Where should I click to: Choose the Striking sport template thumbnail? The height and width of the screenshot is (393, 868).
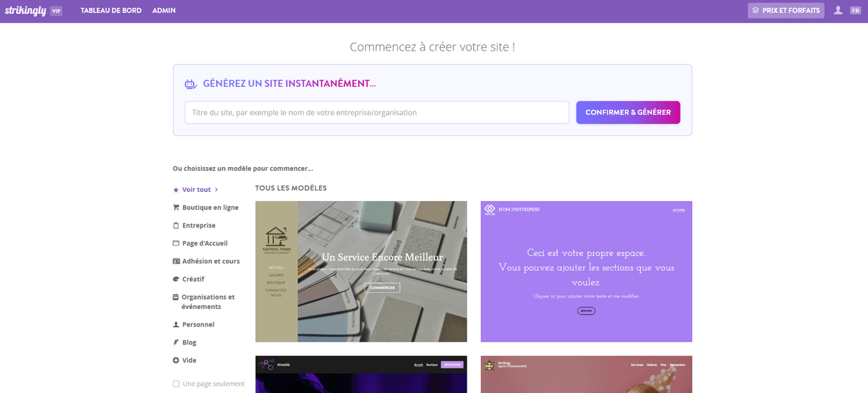(587, 374)
